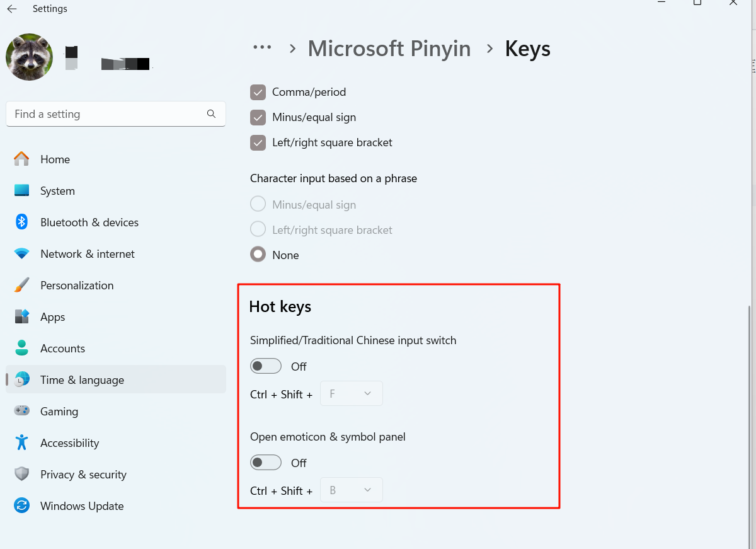Image resolution: width=756 pixels, height=549 pixels.
Task: Select the None radio button
Action: coord(258,255)
